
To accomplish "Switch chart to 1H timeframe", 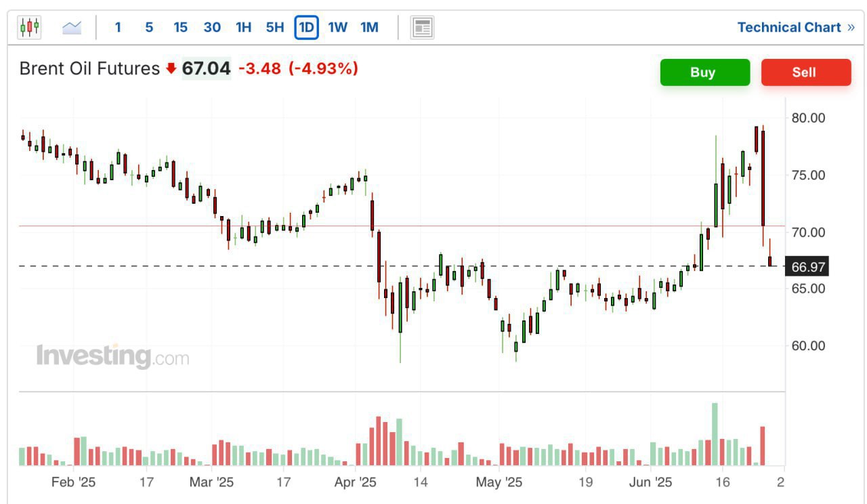I will [243, 27].
